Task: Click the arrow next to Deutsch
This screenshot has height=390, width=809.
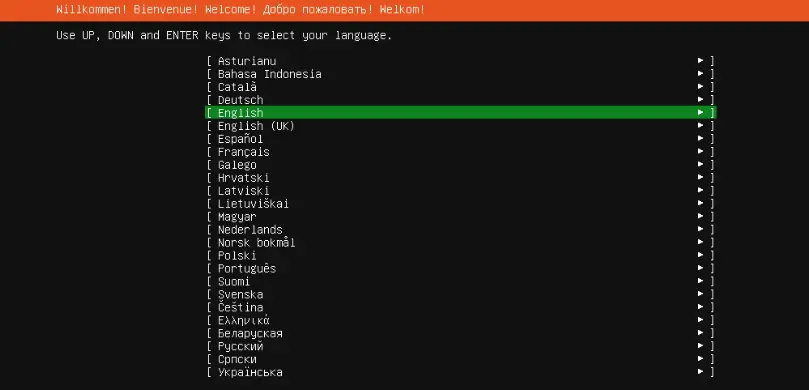Action: (x=700, y=99)
